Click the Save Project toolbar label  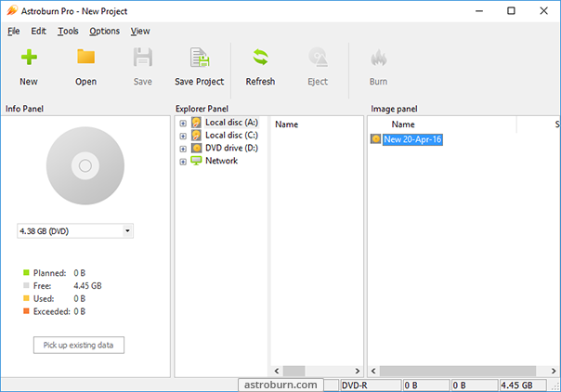coord(200,82)
